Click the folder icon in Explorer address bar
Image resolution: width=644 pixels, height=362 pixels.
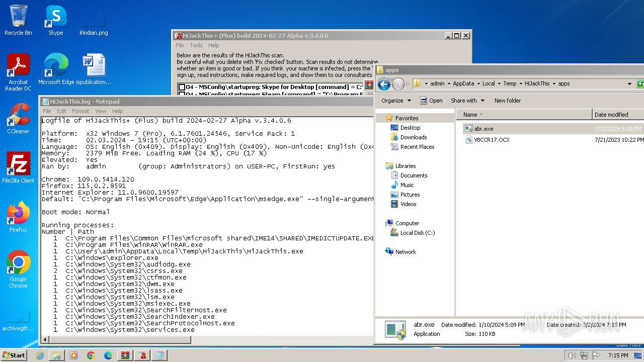[x=417, y=83]
